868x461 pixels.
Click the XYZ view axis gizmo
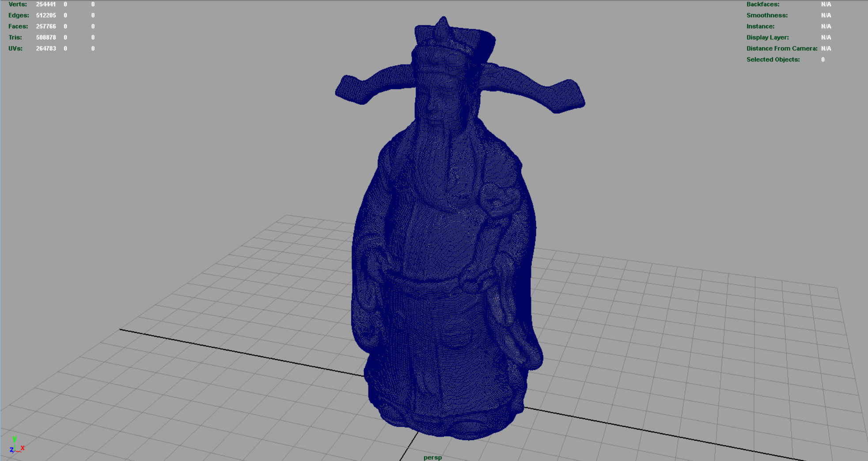[x=17, y=445]
